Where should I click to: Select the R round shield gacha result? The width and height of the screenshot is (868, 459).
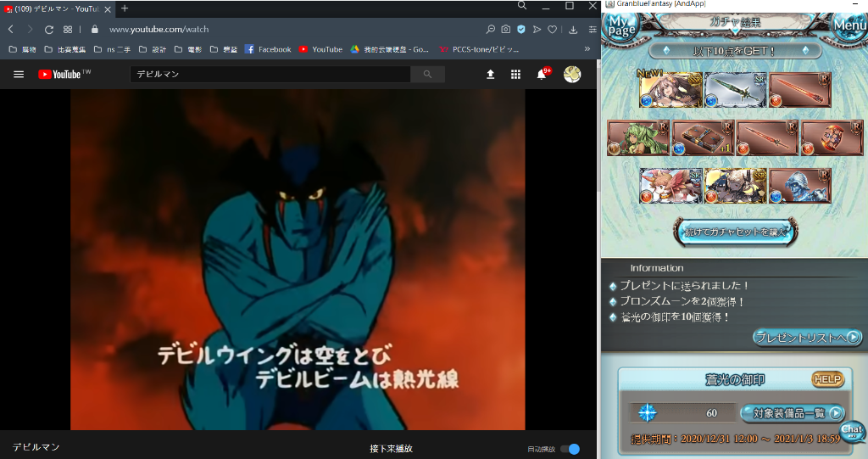click(832, 138)
